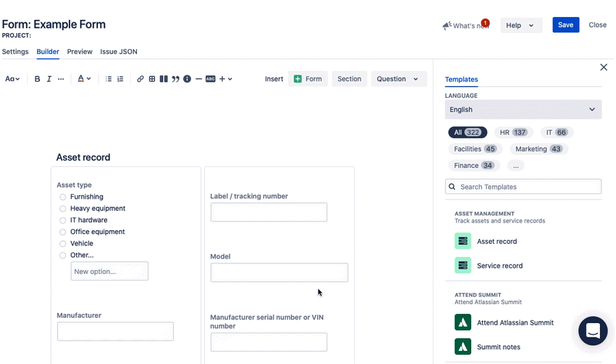Show more template categories ellipsis

click(516, 165)
